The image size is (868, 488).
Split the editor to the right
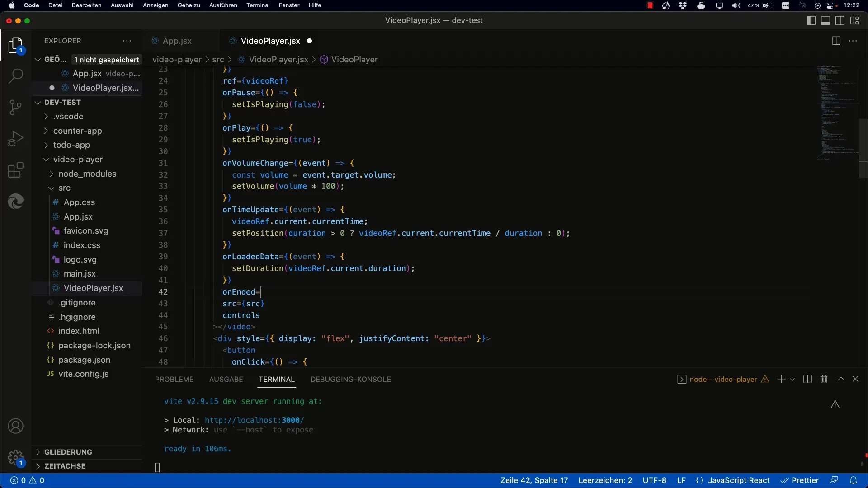[836, 41]
